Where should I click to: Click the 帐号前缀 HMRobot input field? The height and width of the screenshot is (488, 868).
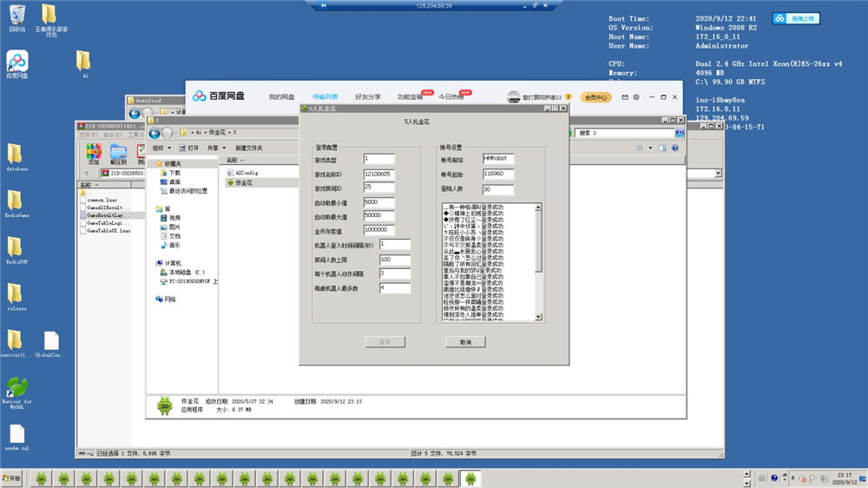pyautogui.click(x=498, y=158)
